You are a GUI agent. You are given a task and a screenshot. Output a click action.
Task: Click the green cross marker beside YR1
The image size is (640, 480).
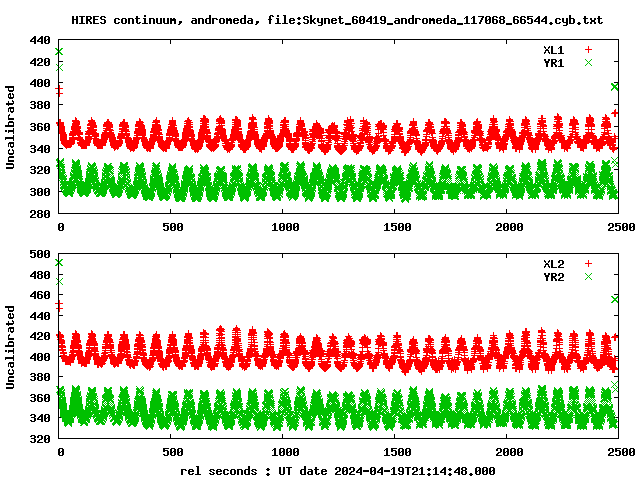tap(589, 62)
